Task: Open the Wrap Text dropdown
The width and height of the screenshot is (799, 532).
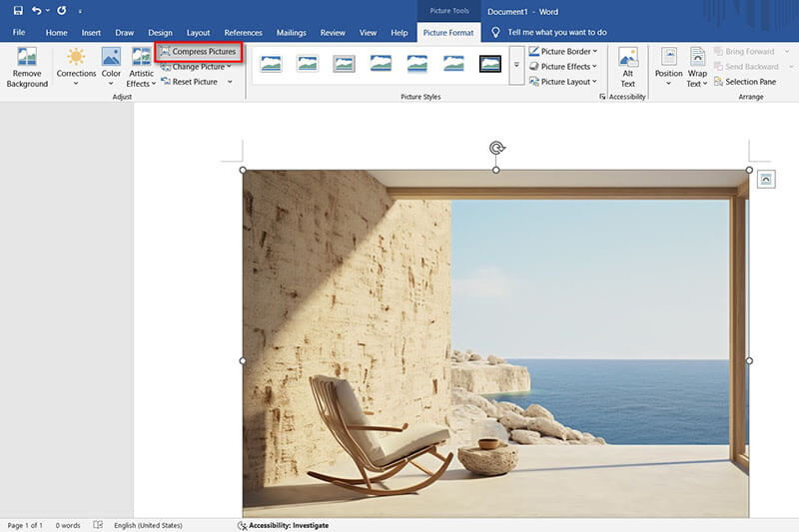Action: 697,74
